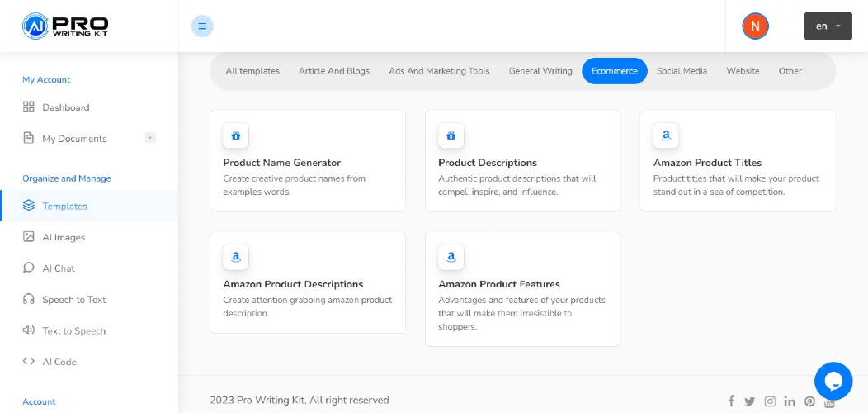Select the Ads And Marketing Tools tab
This screenshot has height=413, width=868.
(439, 71)
